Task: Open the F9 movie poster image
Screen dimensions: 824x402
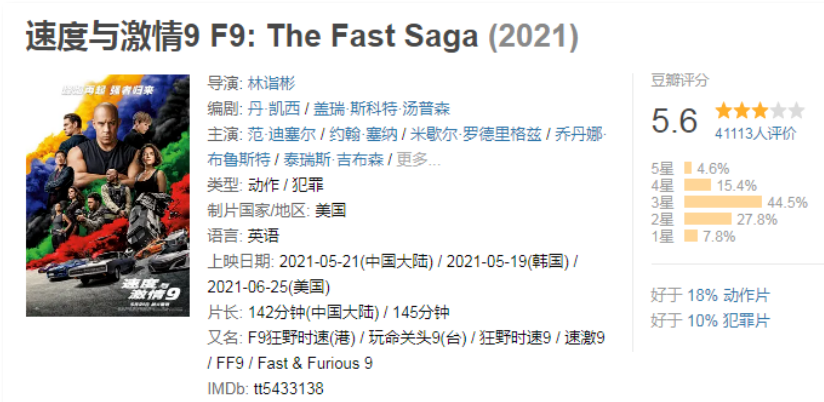Action: pyautogui.click(x=108, y=195)
